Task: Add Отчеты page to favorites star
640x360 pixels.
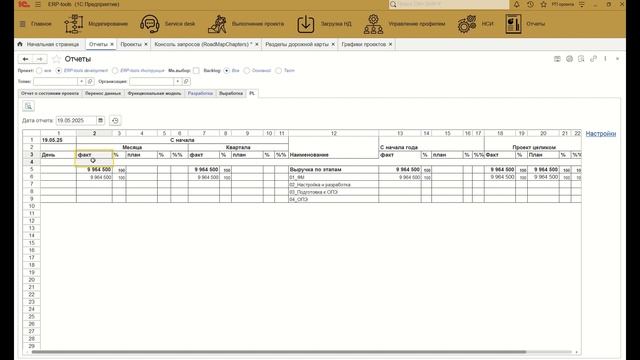Action: (x=56, y=59)
